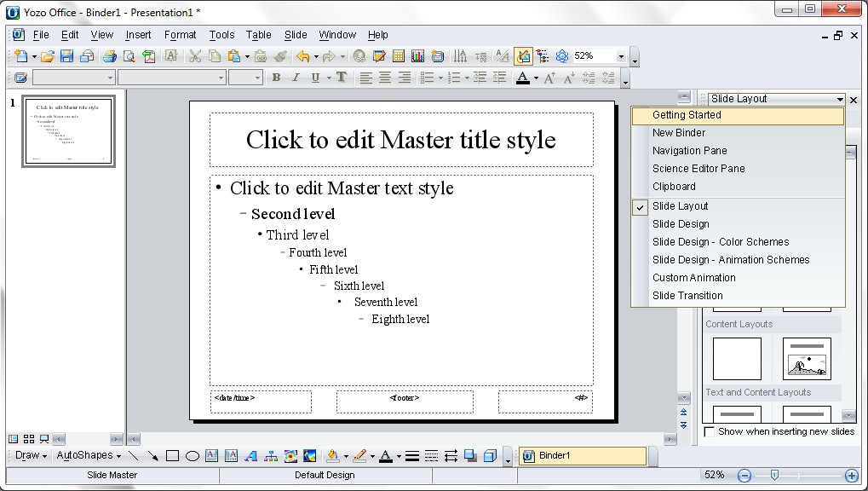Click the Format Painter brush icon

[280, 56]
